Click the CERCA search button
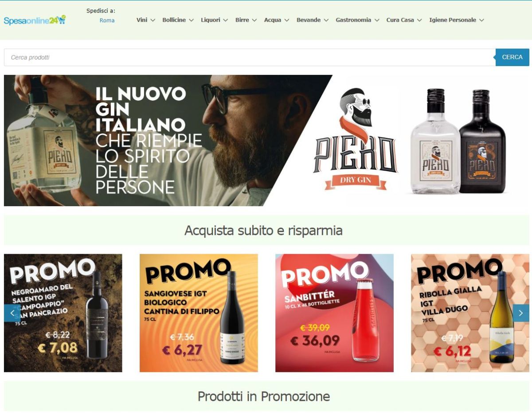 point(512,57)
